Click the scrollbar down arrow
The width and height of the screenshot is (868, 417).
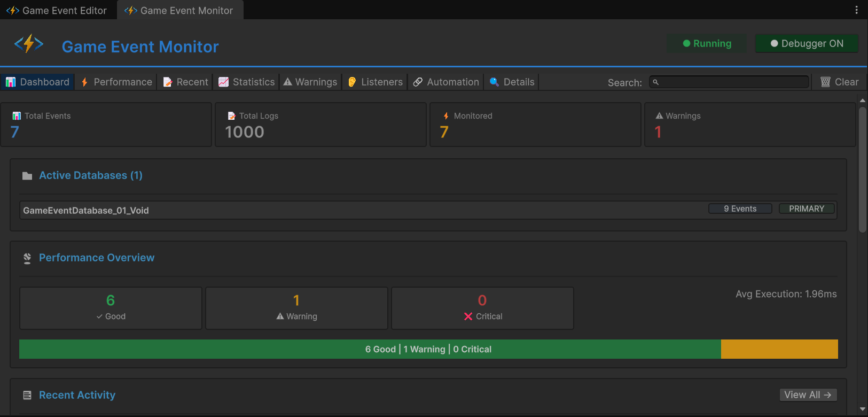pyautogui.click(x=862, y=409)
